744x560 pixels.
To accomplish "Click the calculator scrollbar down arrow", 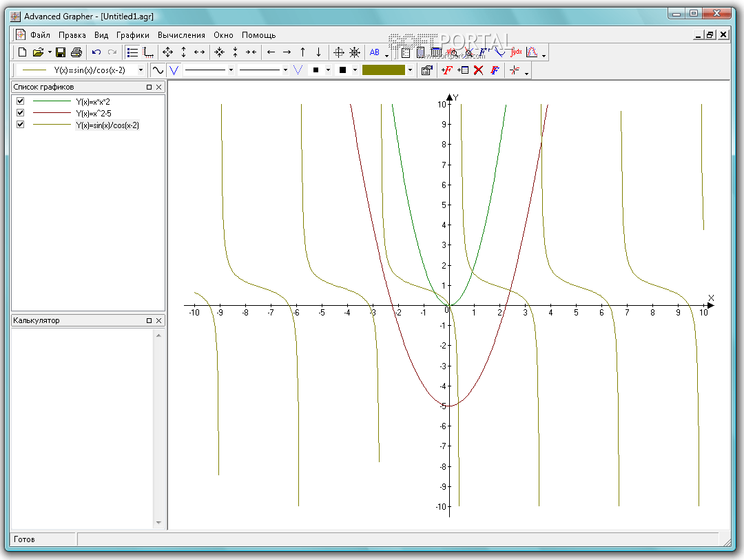I will click(x=158, y=523).
